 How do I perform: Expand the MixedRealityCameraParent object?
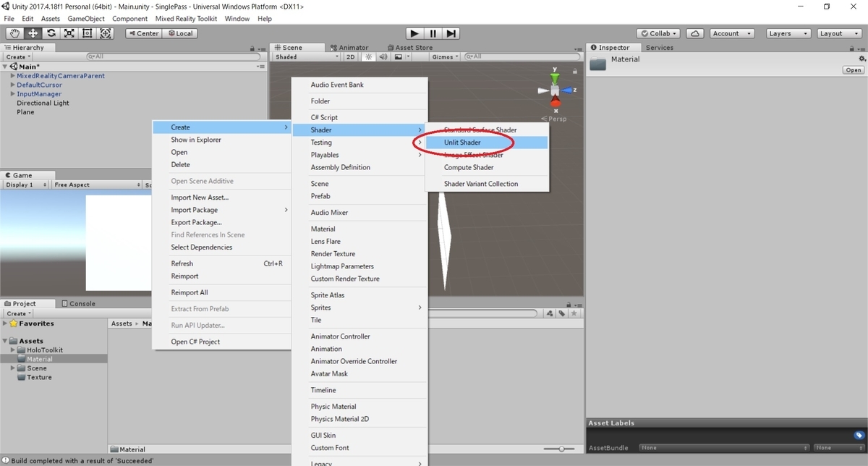pos(12,76)
